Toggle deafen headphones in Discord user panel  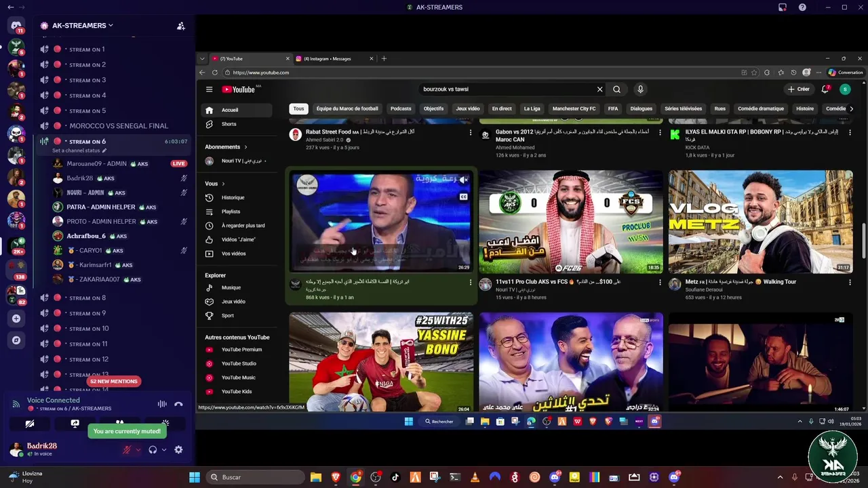[153, 449]
